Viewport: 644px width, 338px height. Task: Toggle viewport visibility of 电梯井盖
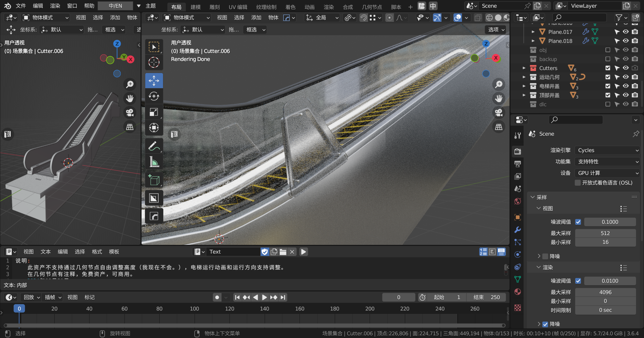(626, 86)
